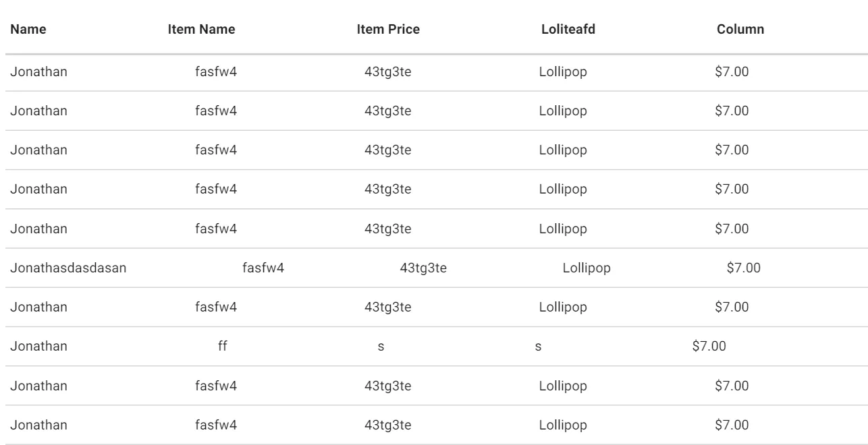This screenshot has width=868, height=445.
Task: Select the "s" cell under Item Price
Action: 381,347
